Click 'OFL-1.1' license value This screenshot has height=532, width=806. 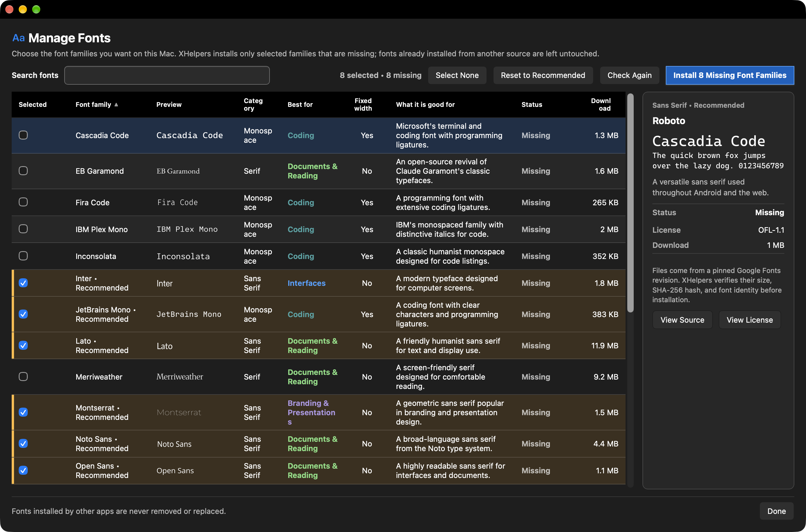coord(771,230)
